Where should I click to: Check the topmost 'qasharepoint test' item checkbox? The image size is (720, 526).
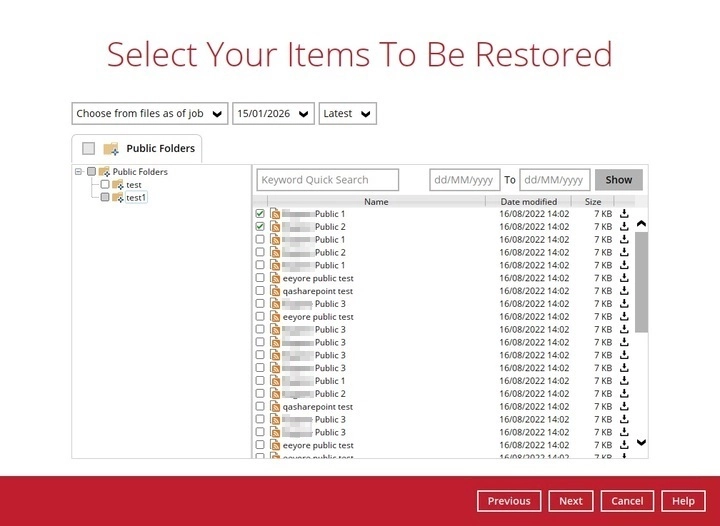coord(260,291)
